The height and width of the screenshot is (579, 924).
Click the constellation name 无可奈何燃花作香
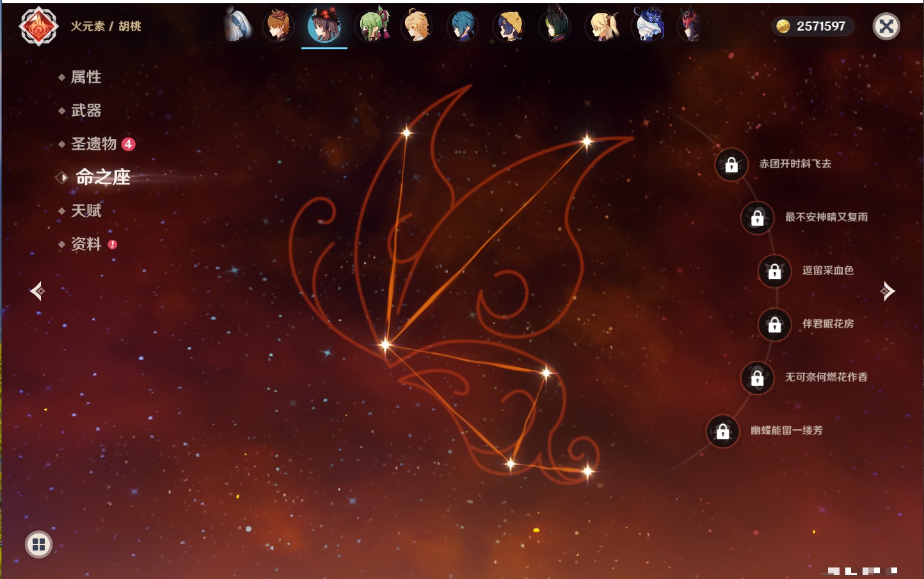827,377
